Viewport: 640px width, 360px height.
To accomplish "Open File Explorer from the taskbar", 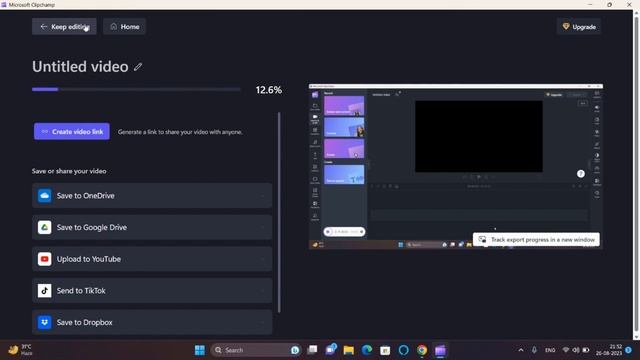I will click(x=349, y=350).
